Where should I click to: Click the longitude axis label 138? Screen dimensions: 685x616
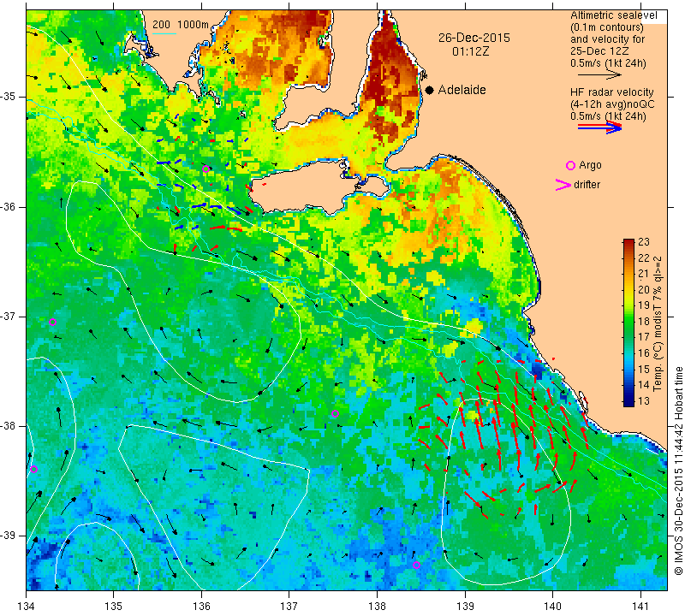377,607
